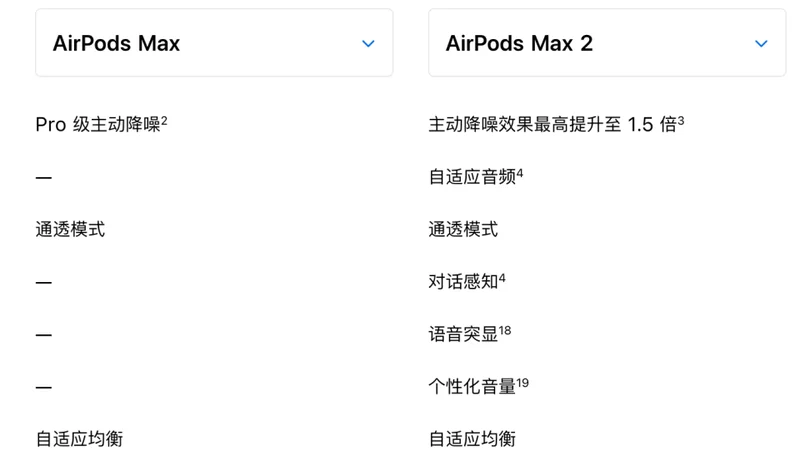800x465 pixels.
Task: Click the 对话感知 feature label
Action: click(463, 282)
